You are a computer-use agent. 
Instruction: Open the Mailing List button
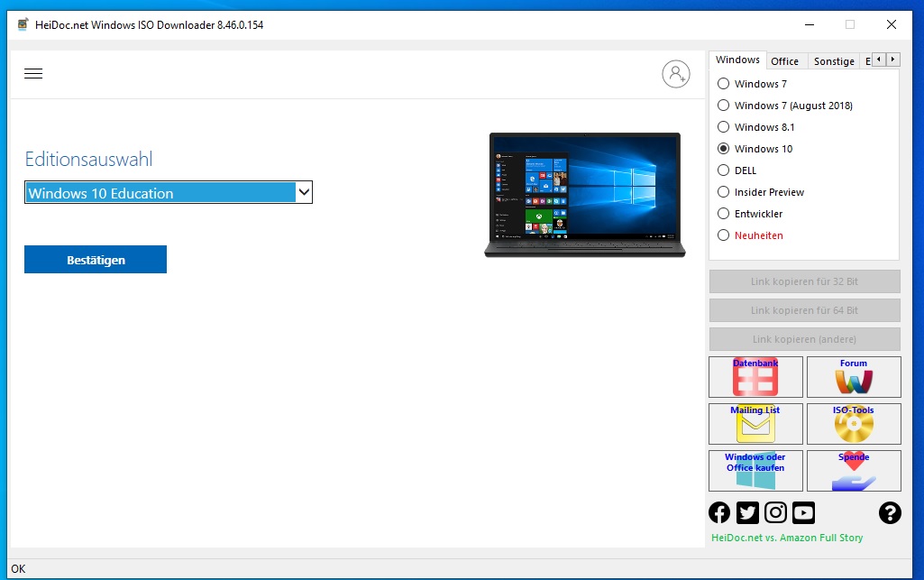[755, 424]
